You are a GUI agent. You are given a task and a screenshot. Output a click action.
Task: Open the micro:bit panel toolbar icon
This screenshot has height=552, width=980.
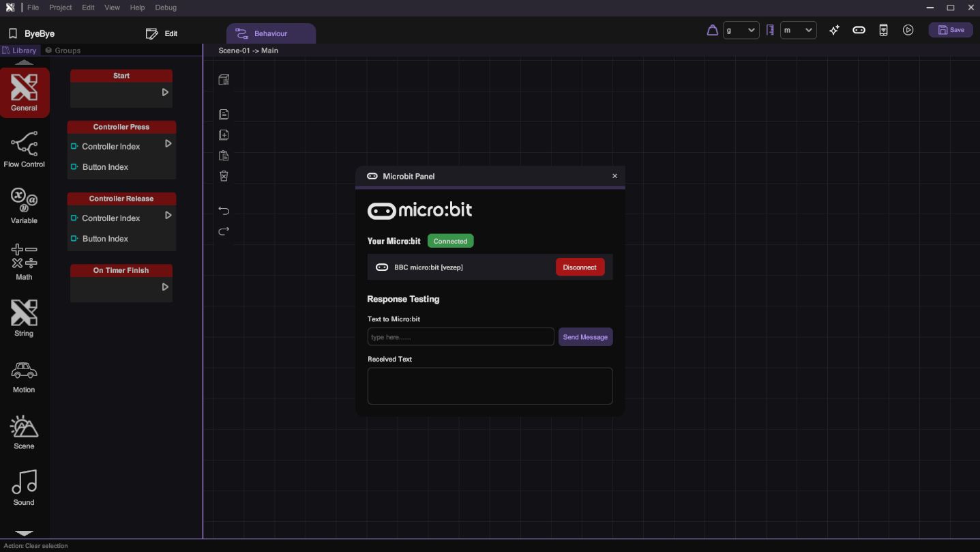tap(859, 30)
